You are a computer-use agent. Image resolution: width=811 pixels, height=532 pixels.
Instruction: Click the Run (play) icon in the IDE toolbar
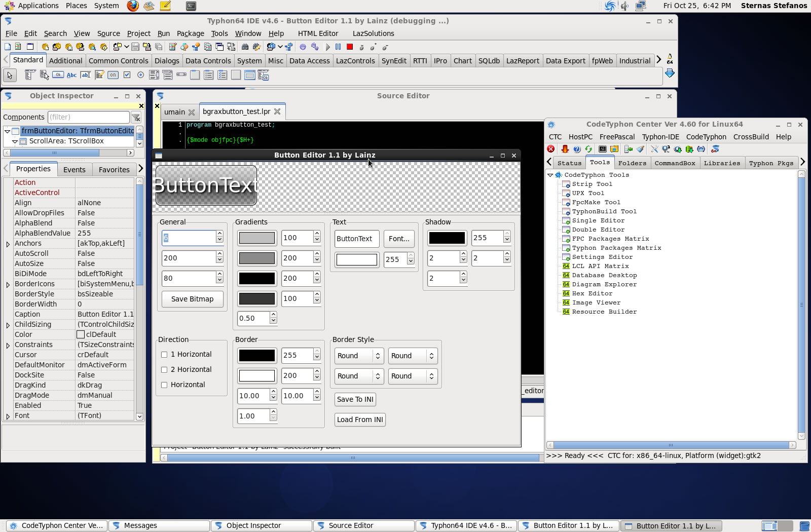coord(327,47)
